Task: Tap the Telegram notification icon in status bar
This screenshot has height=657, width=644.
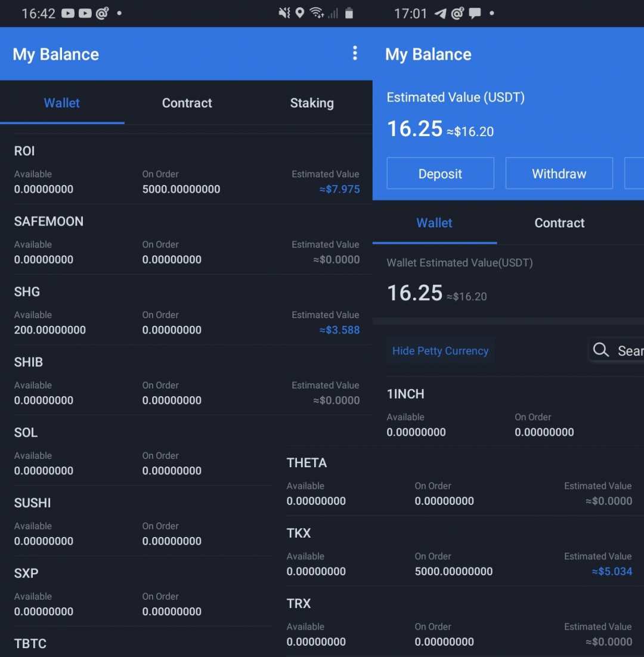Action: point(441,13)
